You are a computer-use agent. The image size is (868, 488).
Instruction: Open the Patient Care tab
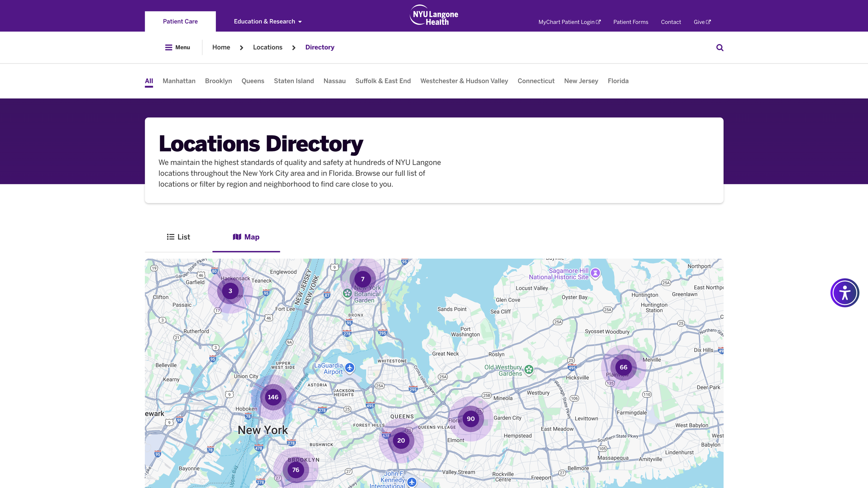click(180, 22)
